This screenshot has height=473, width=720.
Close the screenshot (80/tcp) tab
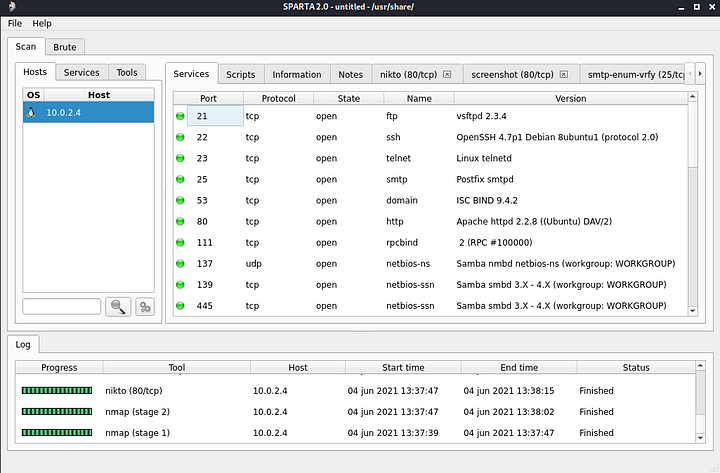564,74
